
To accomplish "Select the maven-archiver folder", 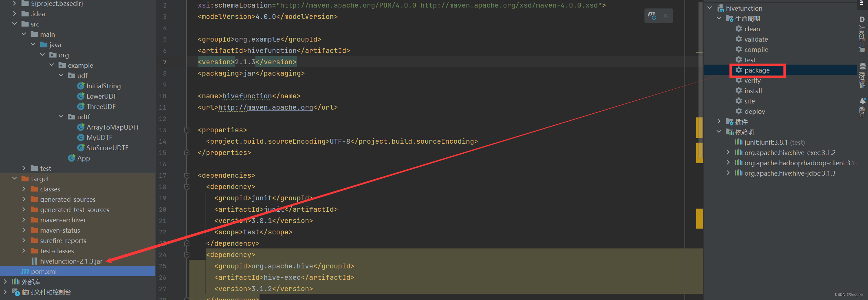I will pos(63,220).
